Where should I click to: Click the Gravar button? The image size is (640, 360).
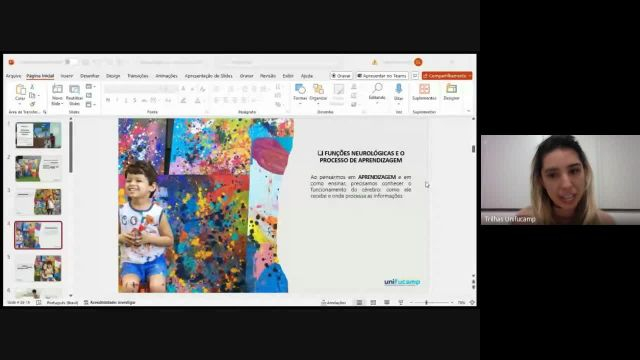pos(341,76)
